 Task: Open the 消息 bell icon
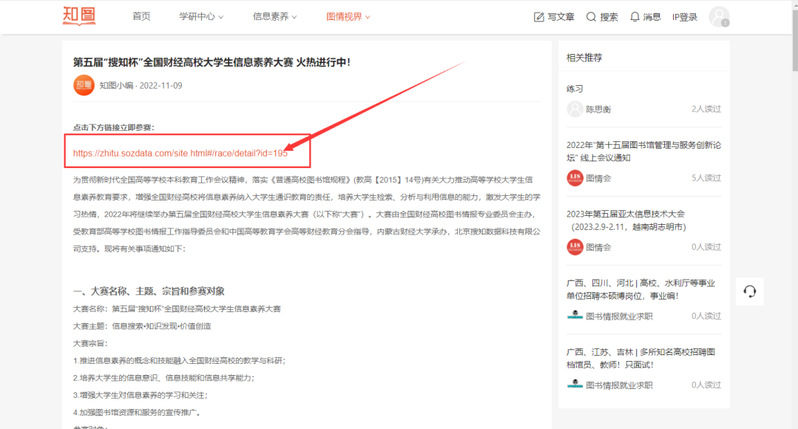(x=635, y=17)
